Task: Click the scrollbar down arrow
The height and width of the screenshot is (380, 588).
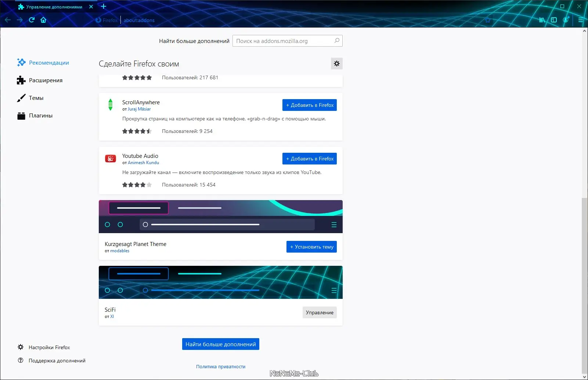Action: 584,377
